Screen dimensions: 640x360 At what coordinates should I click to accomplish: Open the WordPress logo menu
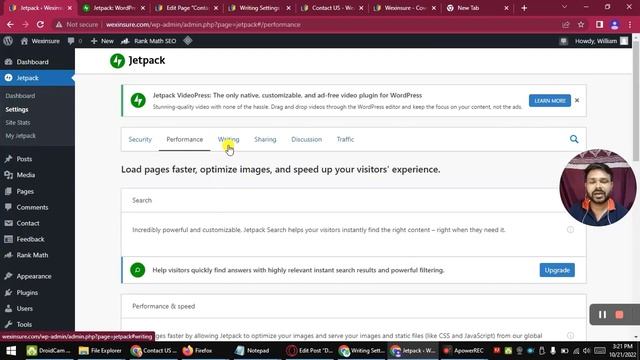coord(8,41)
